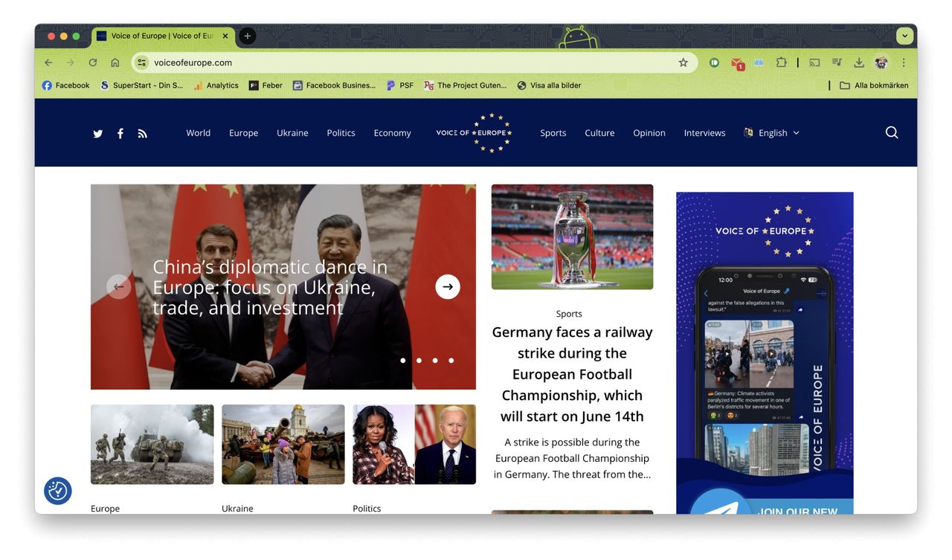Viewport: 952px width, 560px height.
Task: Go to previous carousel slide
Action: [119, 287]
